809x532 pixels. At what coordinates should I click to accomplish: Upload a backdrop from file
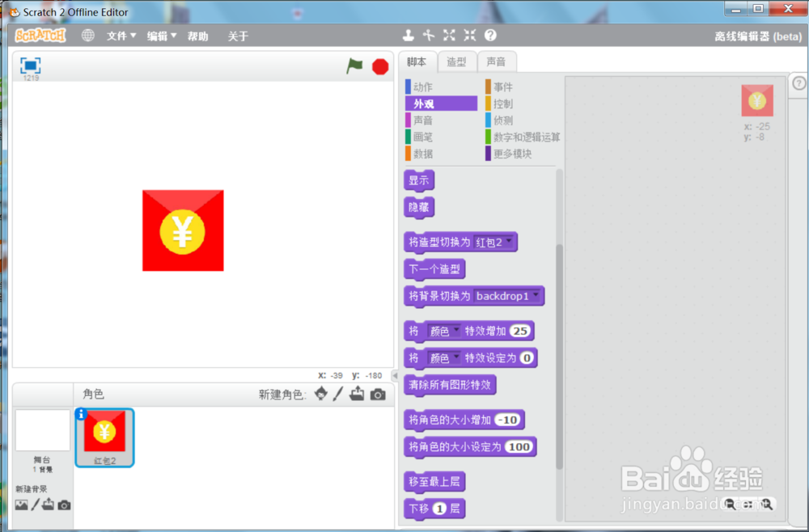(x=47, y=504)
